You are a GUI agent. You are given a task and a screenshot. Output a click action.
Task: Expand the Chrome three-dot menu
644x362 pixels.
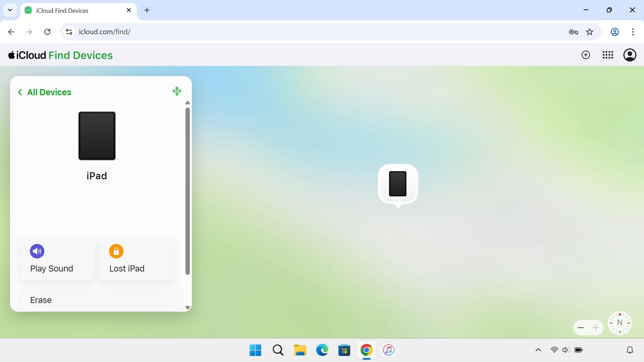tap(633, 32)
